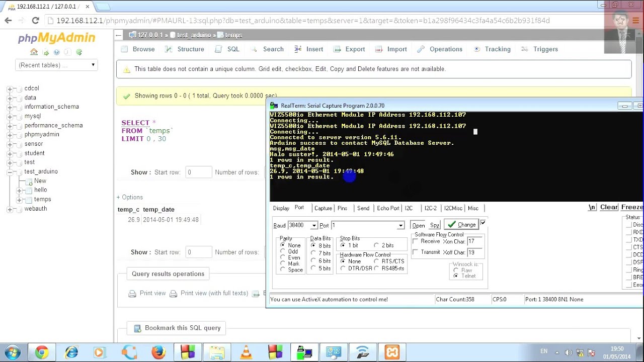Expand the webauth database node
The width and height of the screenshot is (644, 362).
pyautogui.click(x=10, y=209)
